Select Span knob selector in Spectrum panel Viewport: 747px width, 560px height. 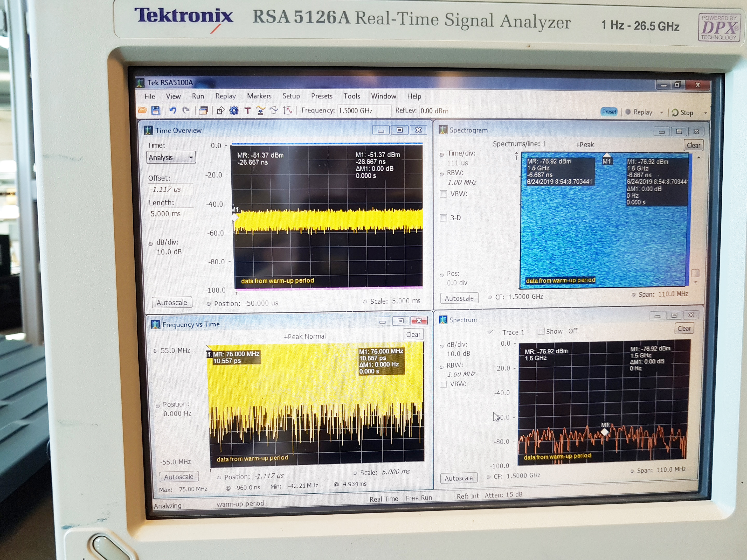pyautogui.click(x=632, y=471)
